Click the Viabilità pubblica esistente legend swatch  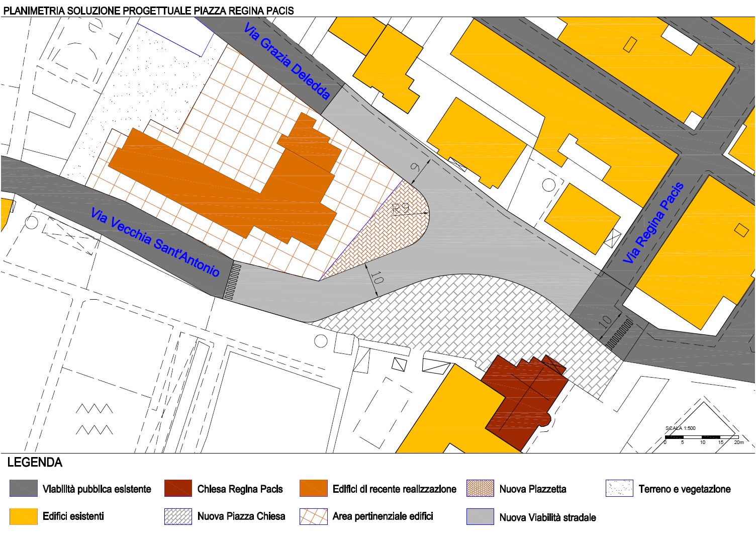point(24,488)
